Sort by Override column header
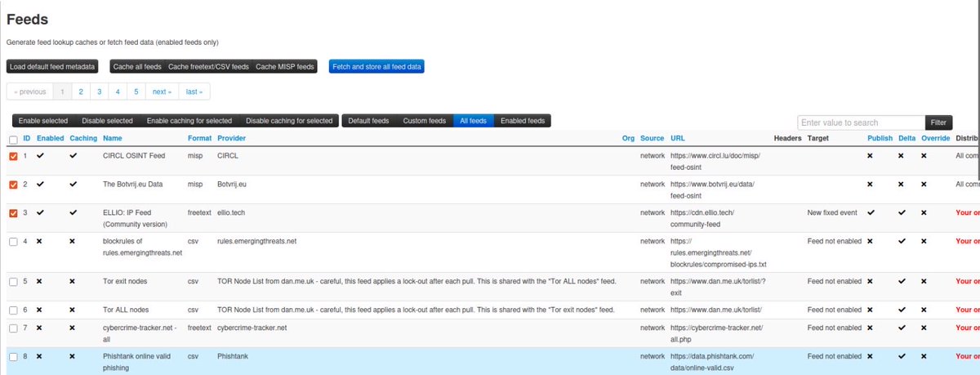This screenshot has height=375, width=980. pyautogui.click(x=935, y=139)
